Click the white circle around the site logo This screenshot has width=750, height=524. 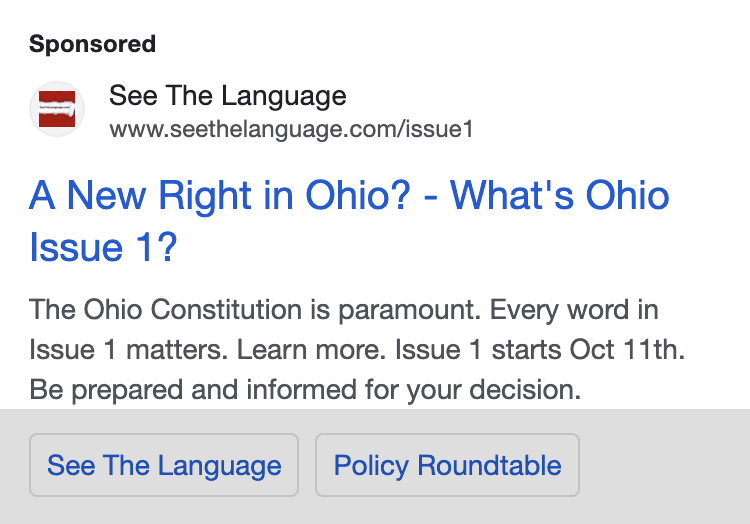57,109
